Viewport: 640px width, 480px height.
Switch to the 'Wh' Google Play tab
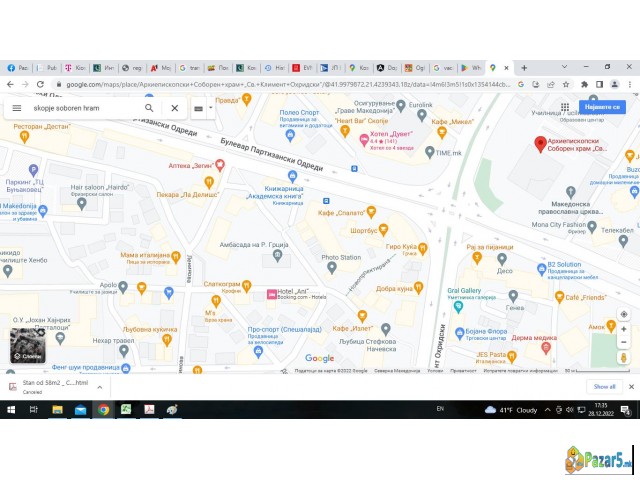471,68
